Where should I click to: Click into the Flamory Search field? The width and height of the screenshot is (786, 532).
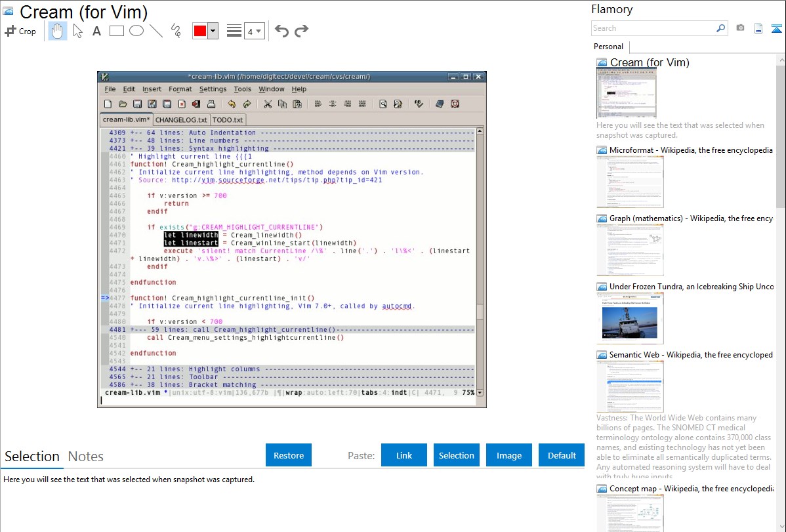coord(654,28)
